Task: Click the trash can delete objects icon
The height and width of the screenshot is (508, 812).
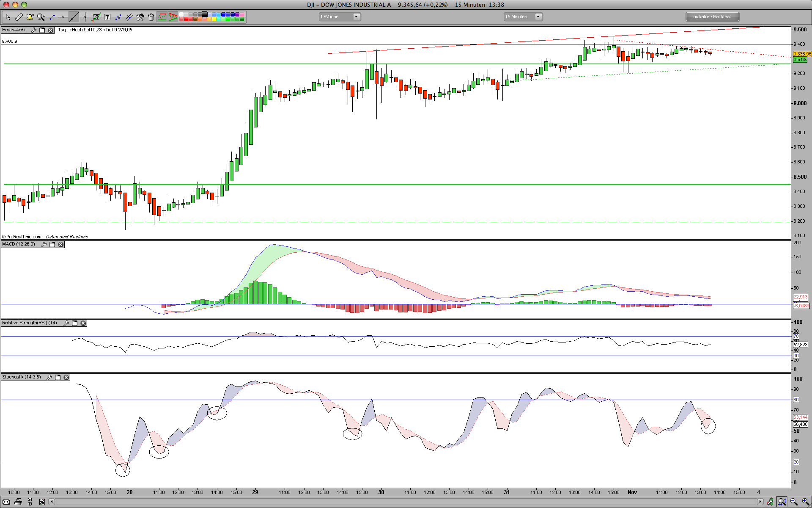Action: (151, 17)
